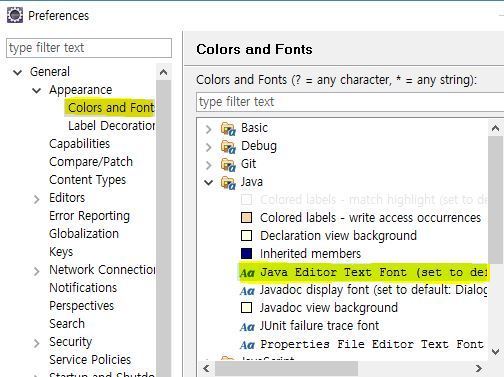The width and height of the screenshot is (504, 377).
Task: Focus the left preferences filter text field
Action: point(89,48)
